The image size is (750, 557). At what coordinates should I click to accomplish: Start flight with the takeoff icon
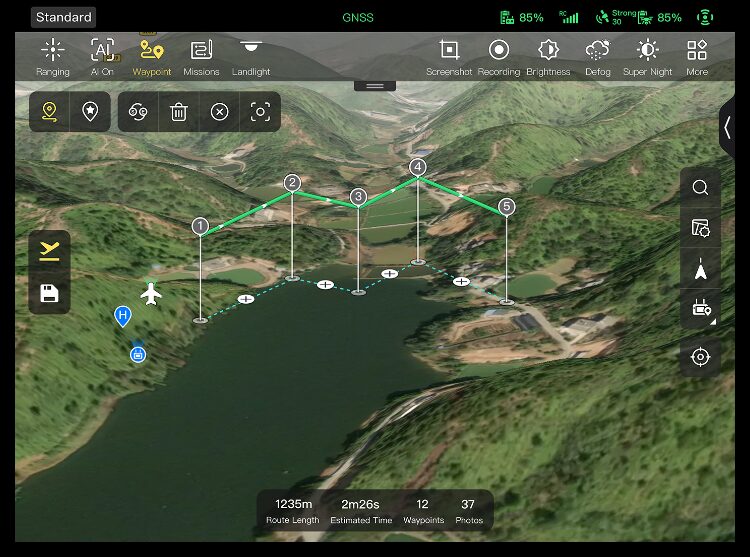point(49,251)
